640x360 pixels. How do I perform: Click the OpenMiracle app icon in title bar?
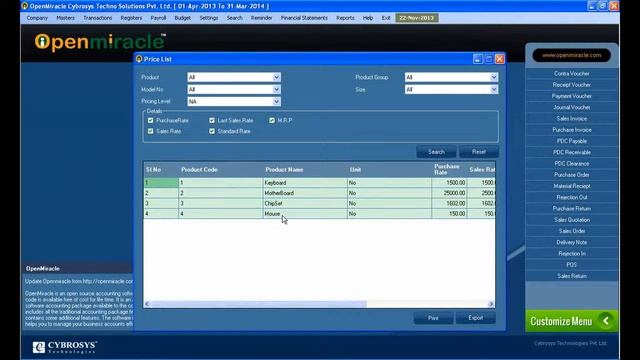coord(25,6)
